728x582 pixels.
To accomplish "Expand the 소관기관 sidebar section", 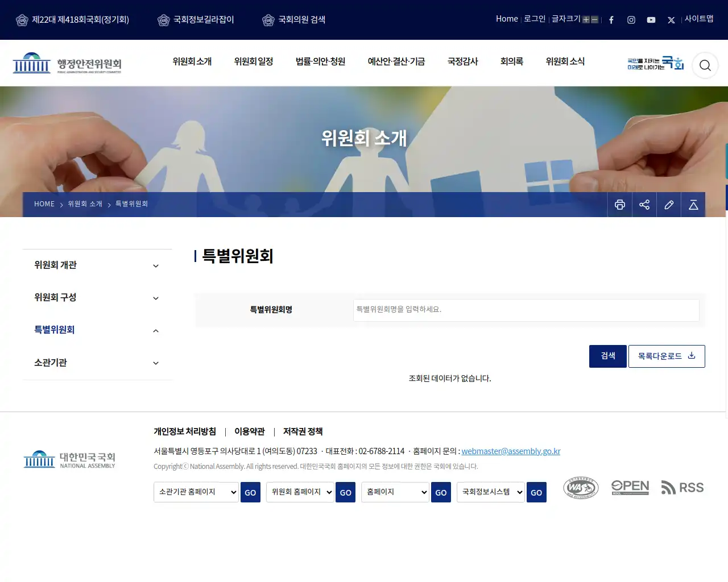I will 97,363.
